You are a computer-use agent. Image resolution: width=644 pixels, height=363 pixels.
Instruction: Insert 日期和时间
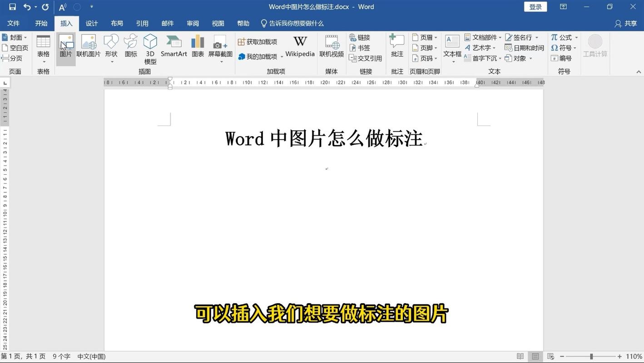tap(524, 48)
